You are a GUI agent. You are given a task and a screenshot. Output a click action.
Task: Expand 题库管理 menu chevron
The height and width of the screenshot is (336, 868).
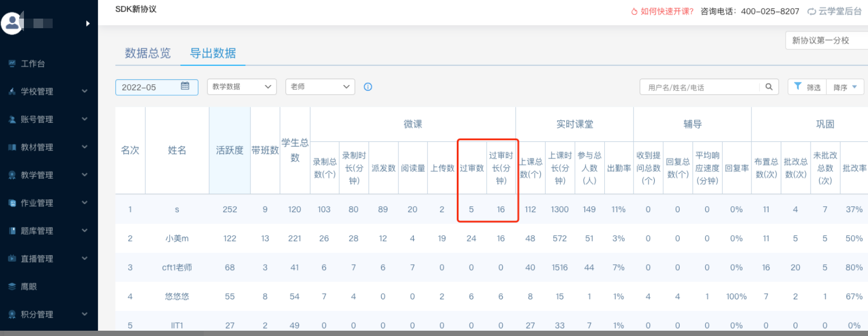85,231
